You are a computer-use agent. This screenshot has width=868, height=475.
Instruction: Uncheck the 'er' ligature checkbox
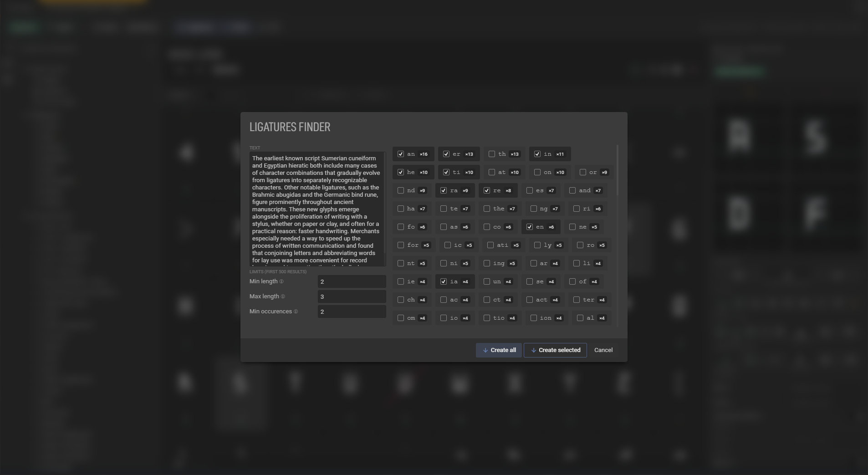coord(446,154)
